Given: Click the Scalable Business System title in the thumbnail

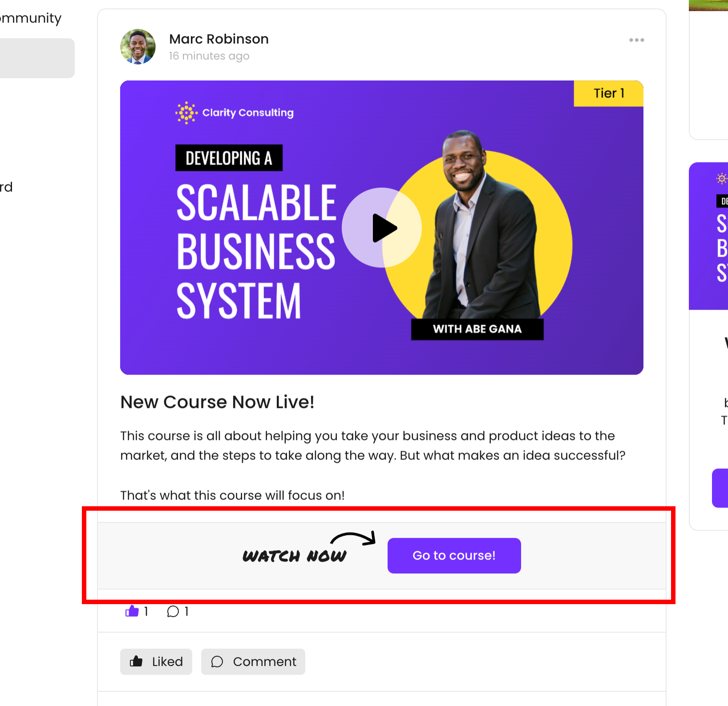Looking at the screenshot, I should [256, 251].
